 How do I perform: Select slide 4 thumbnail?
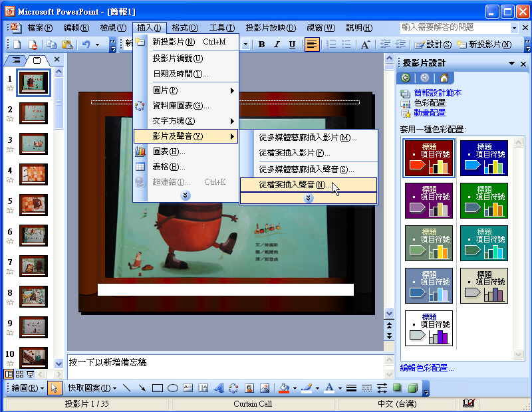34,174
